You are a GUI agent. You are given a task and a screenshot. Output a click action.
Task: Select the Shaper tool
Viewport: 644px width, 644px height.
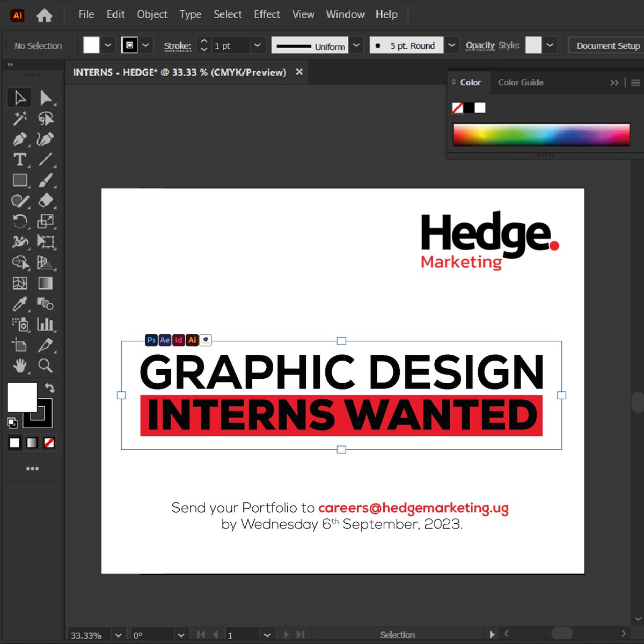point(20,201)
